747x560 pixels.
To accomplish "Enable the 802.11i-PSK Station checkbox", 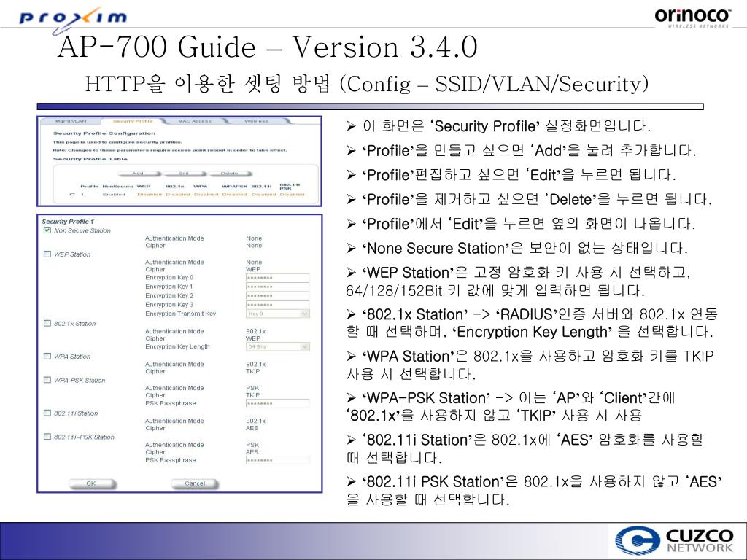I will [47, 437].
